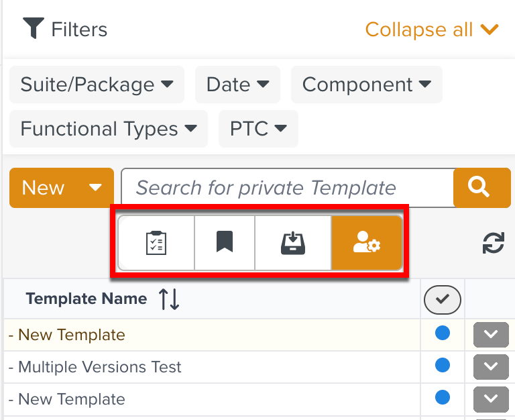Click the refresh arrows icon
515x420 pixels.
coord(494,243)
